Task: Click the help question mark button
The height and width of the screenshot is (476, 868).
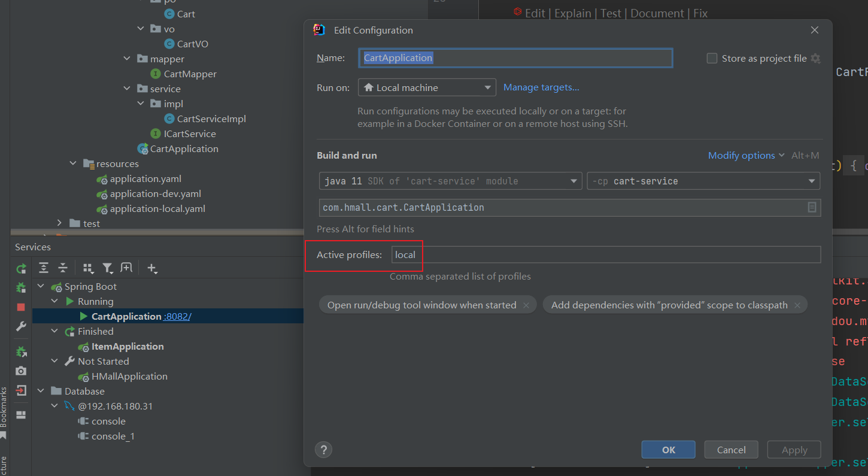Action: pos(323,450)
